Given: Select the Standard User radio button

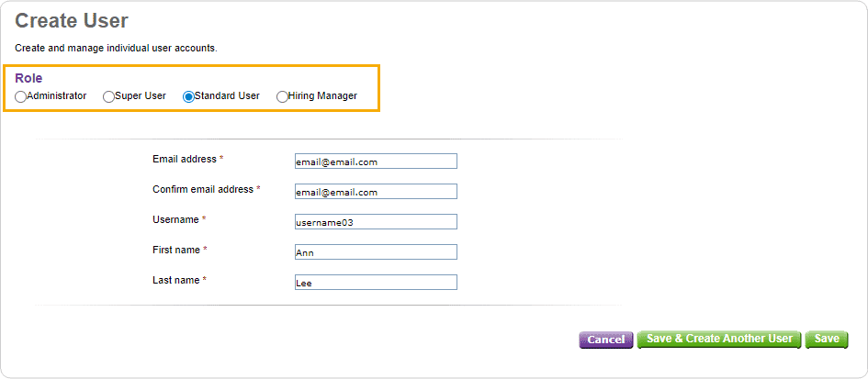Looking at the screenshot, I should (x=189, y=97).
